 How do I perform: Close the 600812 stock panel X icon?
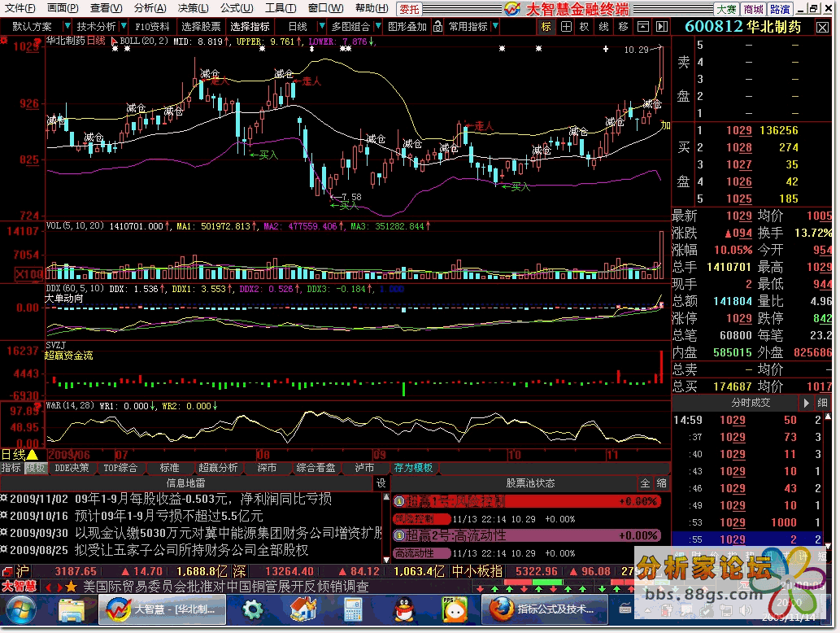pyautogui.click(x=822, y=28)
